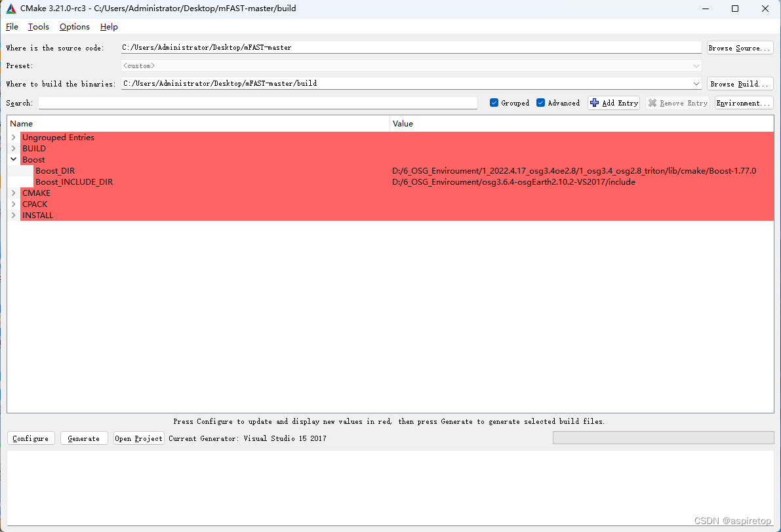Click the output log area
The image size is (781, 532).
click(x=391, y=487)
